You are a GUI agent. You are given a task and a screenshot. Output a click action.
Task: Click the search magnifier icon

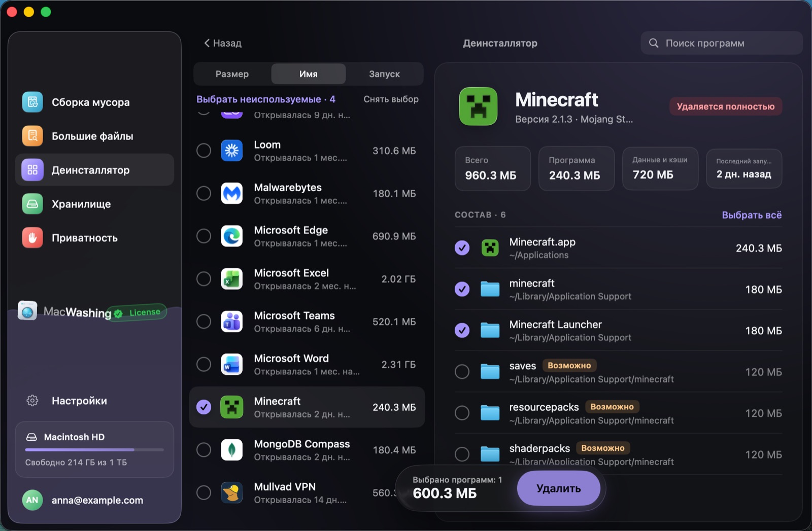click(654, 43)
